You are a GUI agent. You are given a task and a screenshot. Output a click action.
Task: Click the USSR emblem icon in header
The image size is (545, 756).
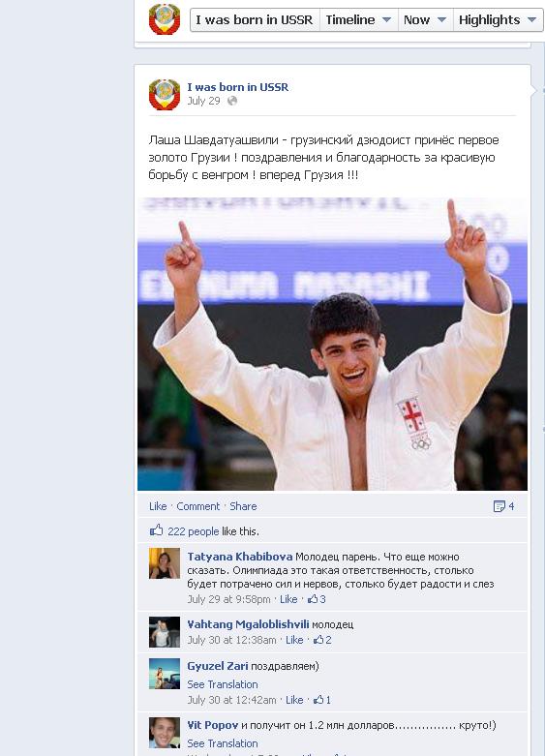pos(165,19)
